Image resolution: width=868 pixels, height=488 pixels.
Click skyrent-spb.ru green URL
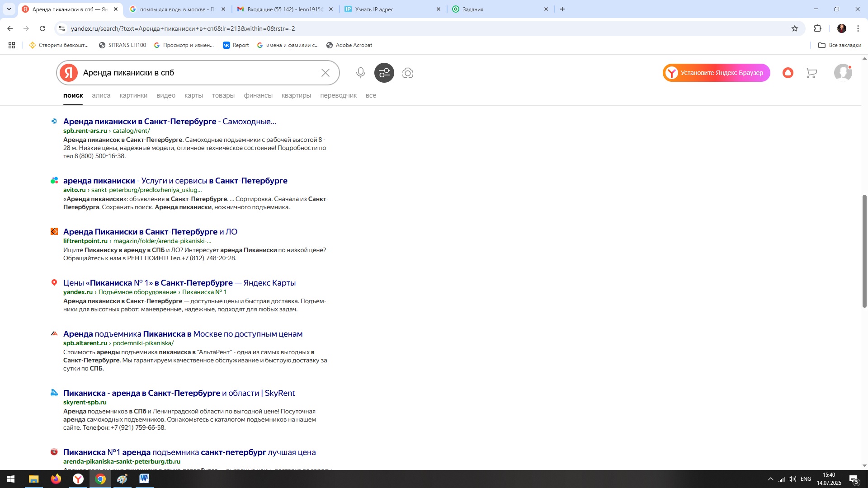tap(85, 403)
